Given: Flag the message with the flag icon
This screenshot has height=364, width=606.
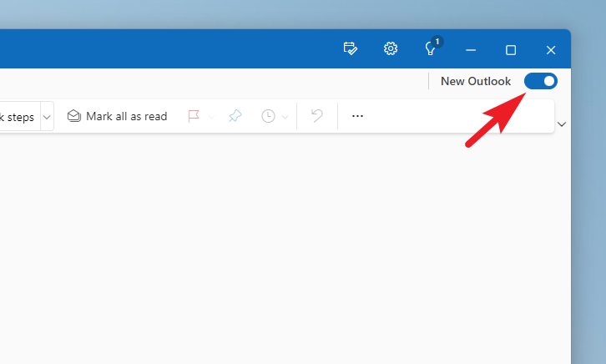Looking at the screenshot, I should point(194,116).
